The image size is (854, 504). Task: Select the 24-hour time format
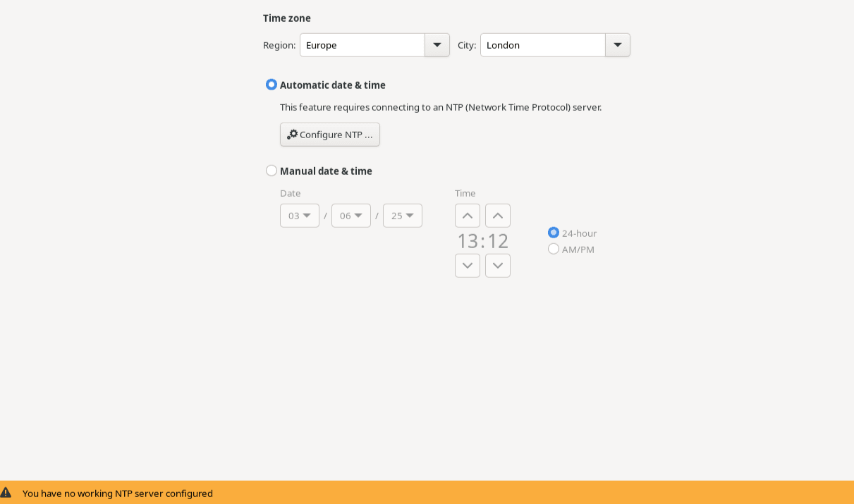554,233
